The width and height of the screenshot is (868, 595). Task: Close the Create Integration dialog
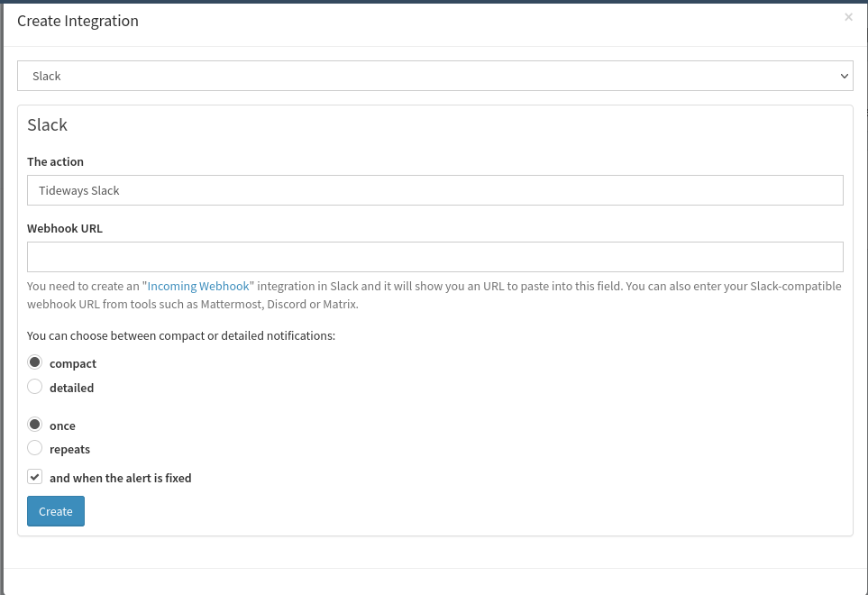(848, 17)
